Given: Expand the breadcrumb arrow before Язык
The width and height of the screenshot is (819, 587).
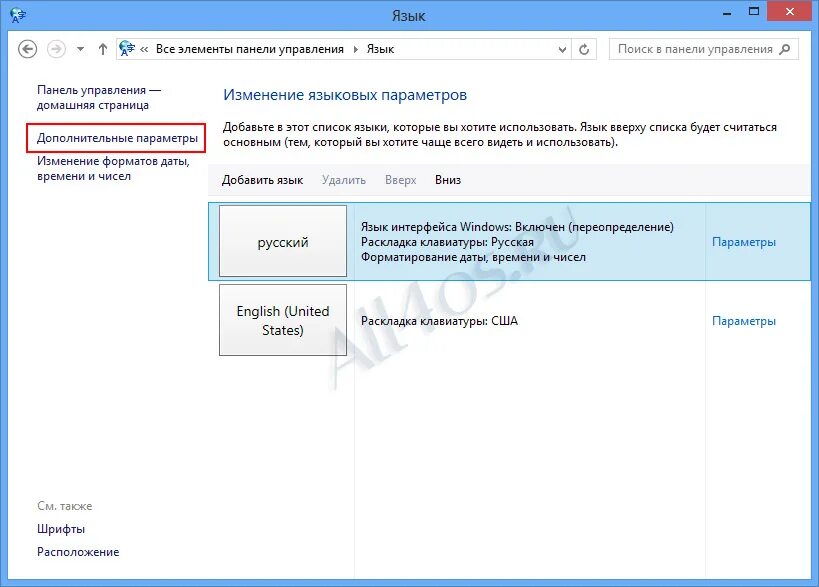Looking at the screenshot, I should point(356,50).
